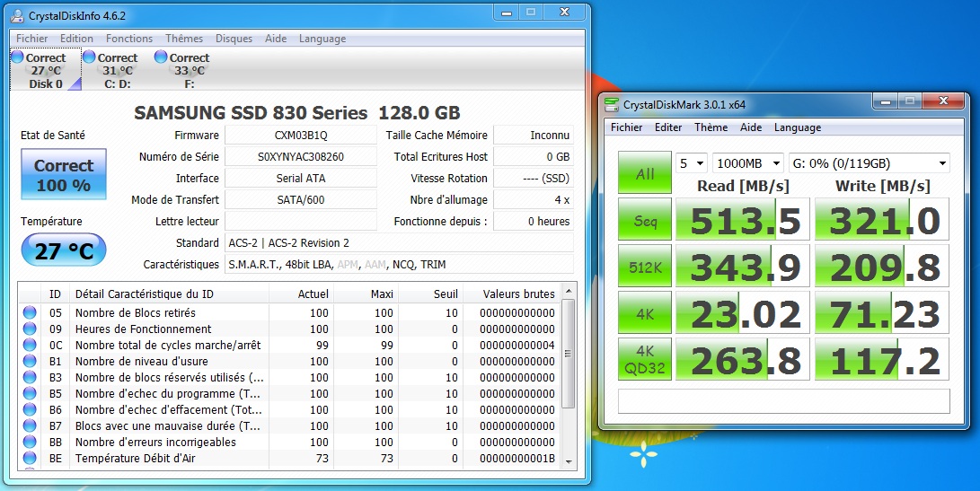
Task: Click the SMART attribute list vertical scrollbar
Action: (x=567, y=359)
